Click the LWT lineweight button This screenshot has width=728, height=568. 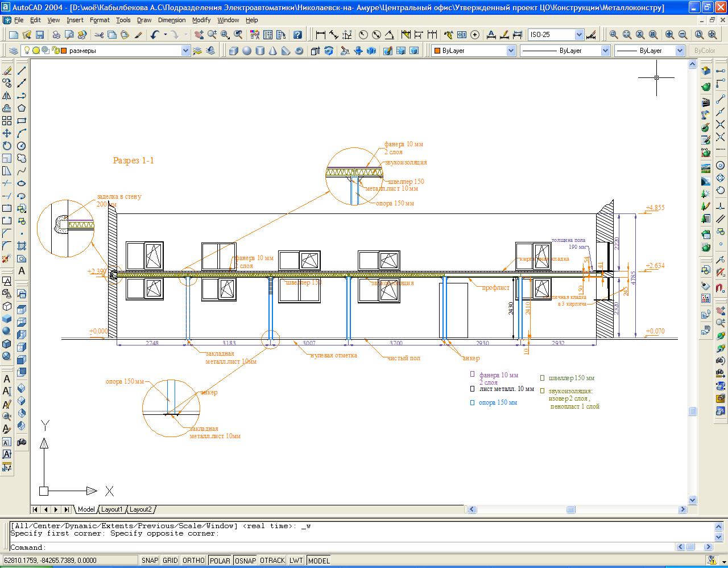pos(296,561)
